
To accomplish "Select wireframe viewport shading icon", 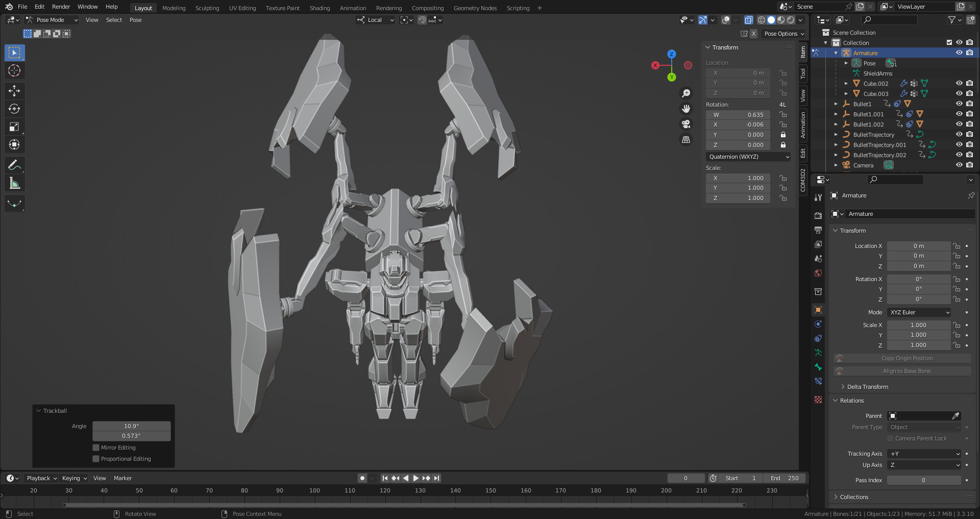I will pos(762,20).
